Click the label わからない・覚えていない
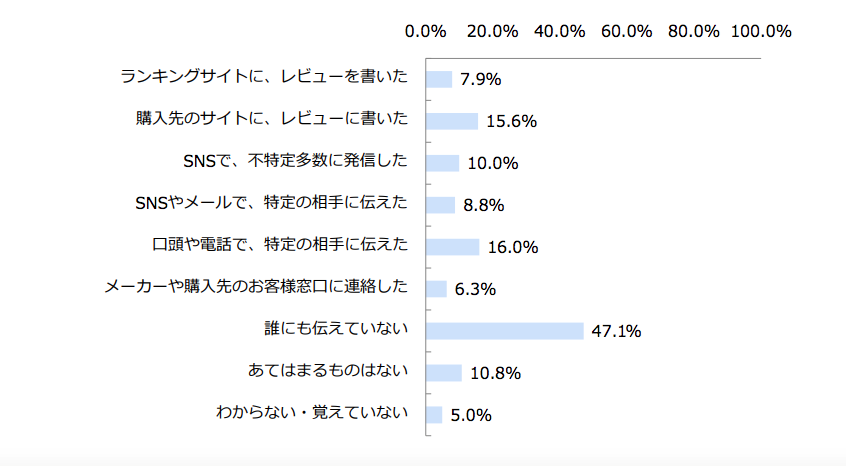Screen dimensions: 846x466 pyautogui.click(x=312, y=413)
